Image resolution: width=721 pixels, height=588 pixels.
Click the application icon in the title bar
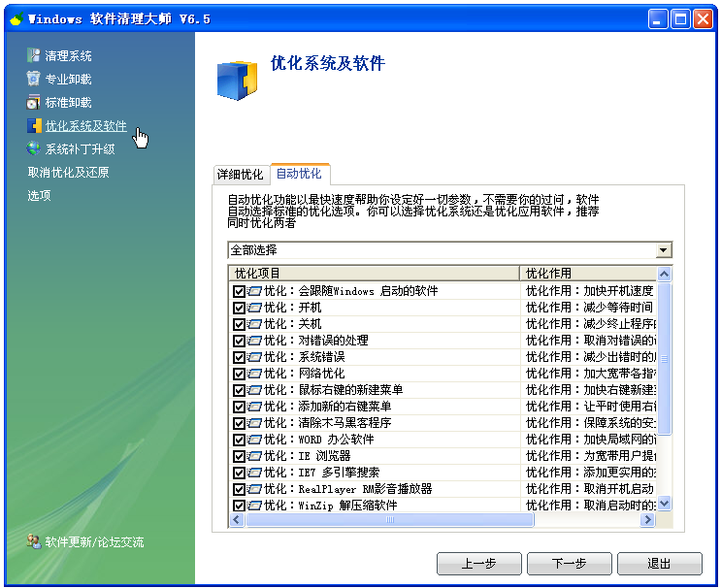(x=16, y=18)
